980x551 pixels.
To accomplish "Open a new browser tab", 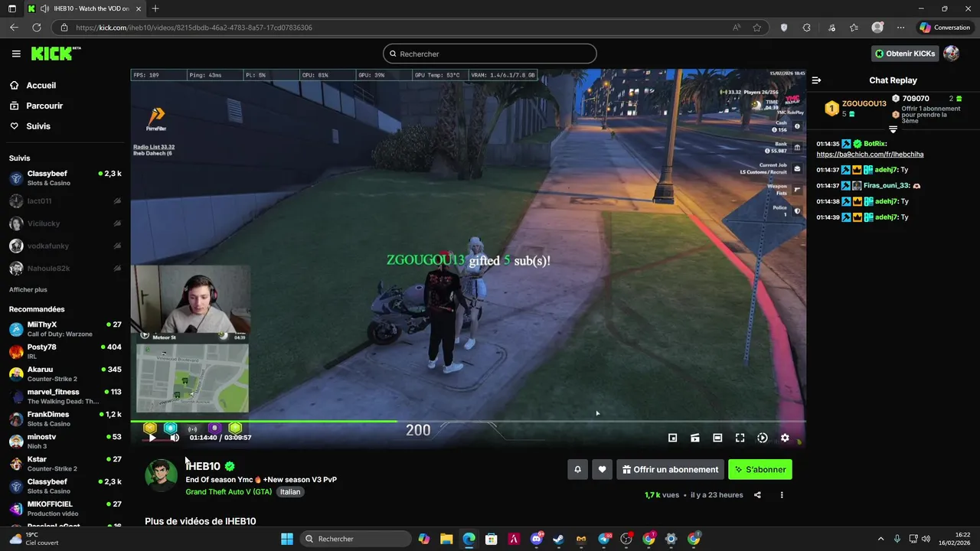I will pyautogui.click(x=155, y=8).
